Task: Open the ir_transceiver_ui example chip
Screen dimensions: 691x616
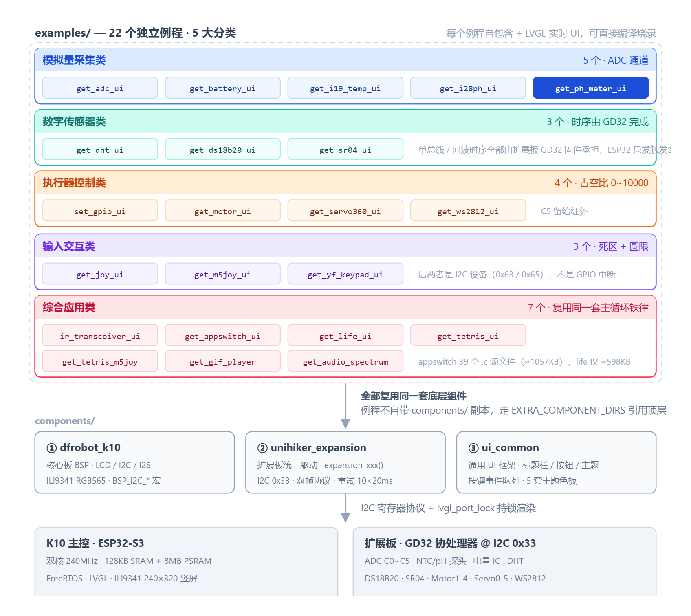Action: click(x=100, y=336)
